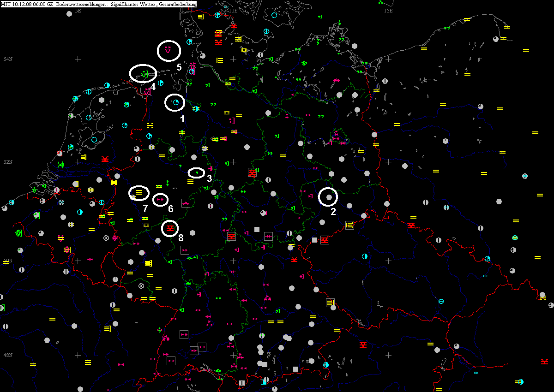Click the magenta snow stars in circle 6
Viewport: 554px width, 392px height.
[161, 199]
